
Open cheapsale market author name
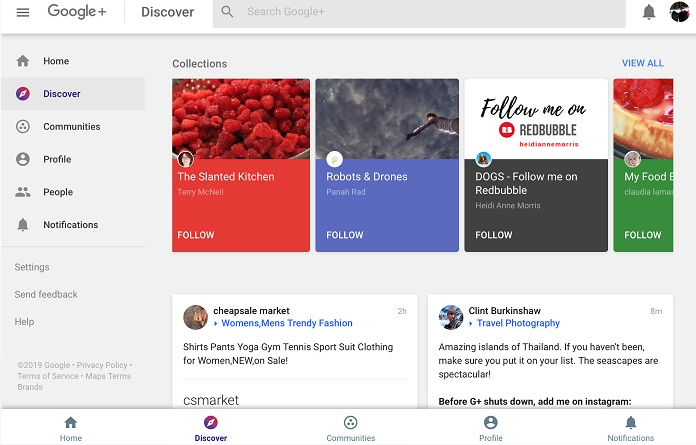point(251,311)
